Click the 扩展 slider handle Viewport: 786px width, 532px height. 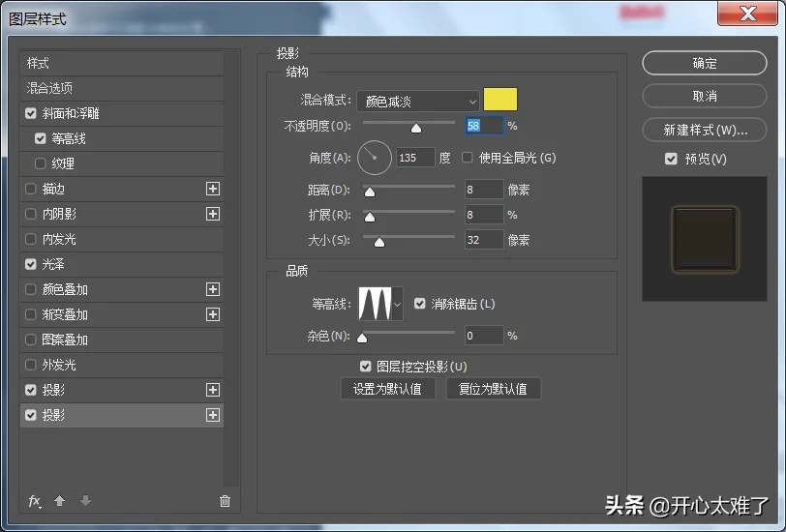coord(370,217)
